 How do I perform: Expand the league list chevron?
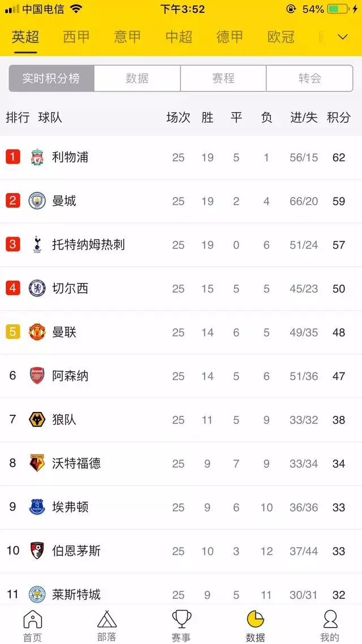point(343,37)
